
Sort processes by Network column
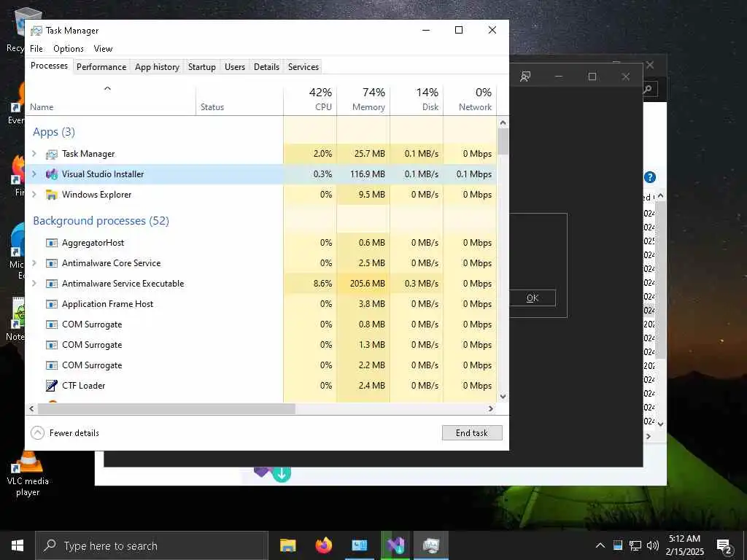(x=471, y=99)
